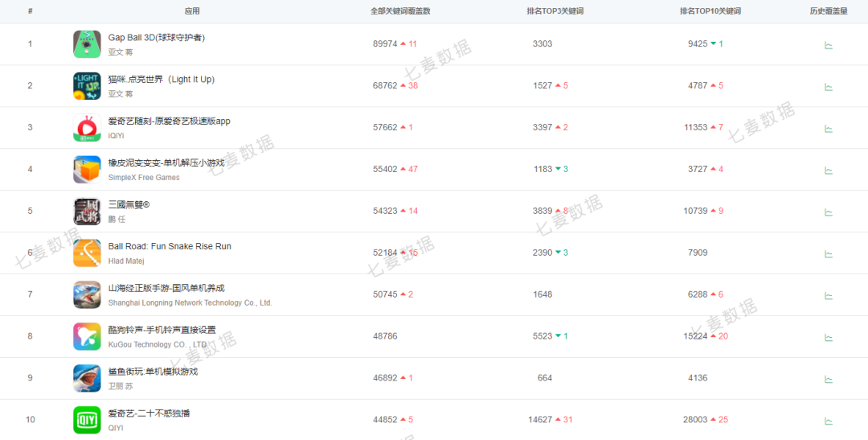This screenshot has width=868, height=440.
Task: Open the 酷狗铃声-手机铃声直接设置 title
Action: (162, 331)
